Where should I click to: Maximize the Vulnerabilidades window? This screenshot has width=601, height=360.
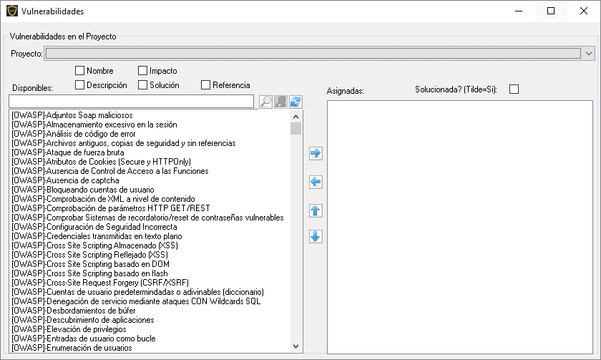pos(551,11)
